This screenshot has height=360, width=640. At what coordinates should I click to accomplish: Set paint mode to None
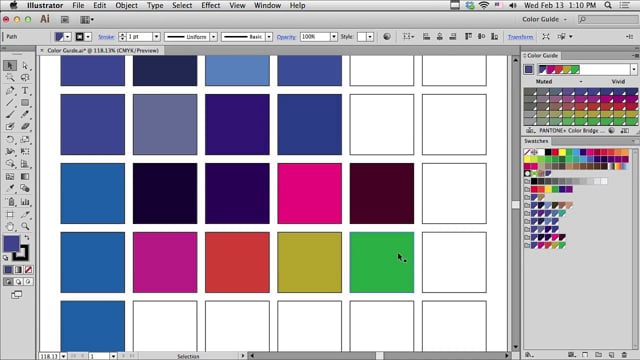28,270
